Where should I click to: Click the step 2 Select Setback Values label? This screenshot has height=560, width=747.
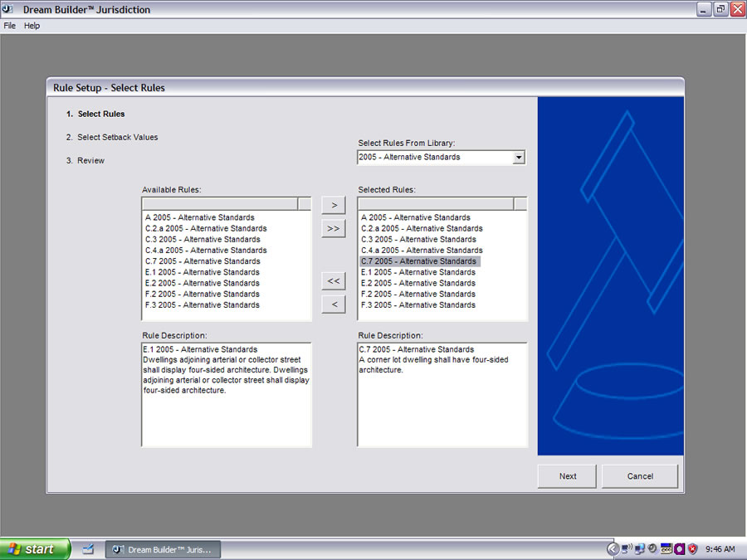click(112, 138)
